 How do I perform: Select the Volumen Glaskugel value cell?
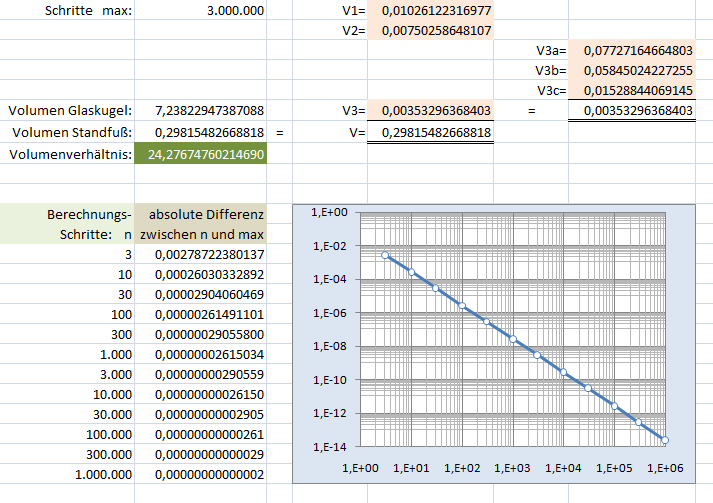200,111
